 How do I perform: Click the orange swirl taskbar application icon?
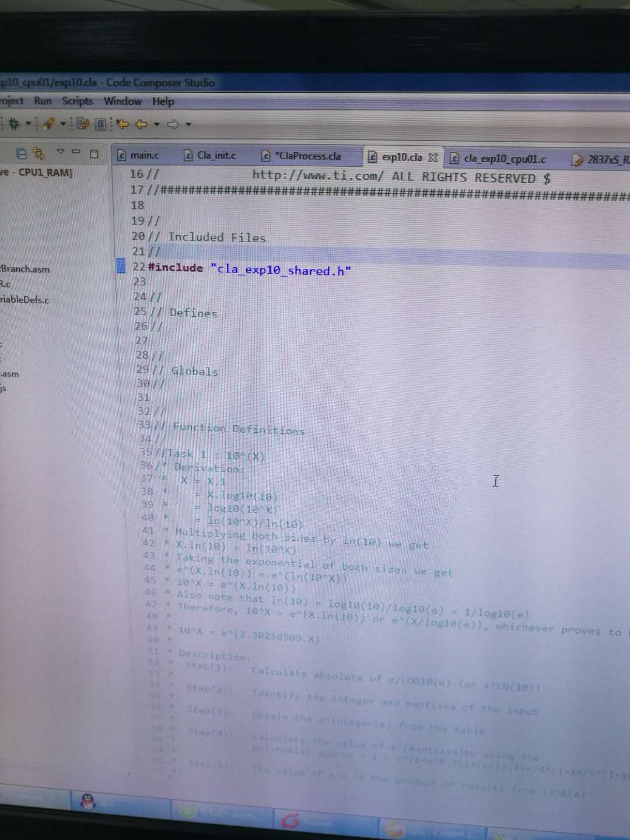point(395,828)
